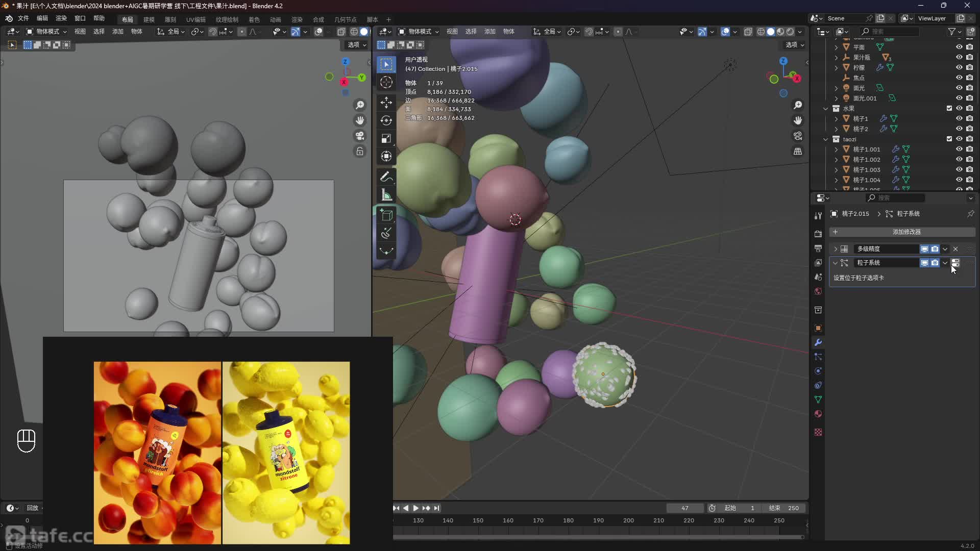Click 添加修改器 button

(902, 232)
